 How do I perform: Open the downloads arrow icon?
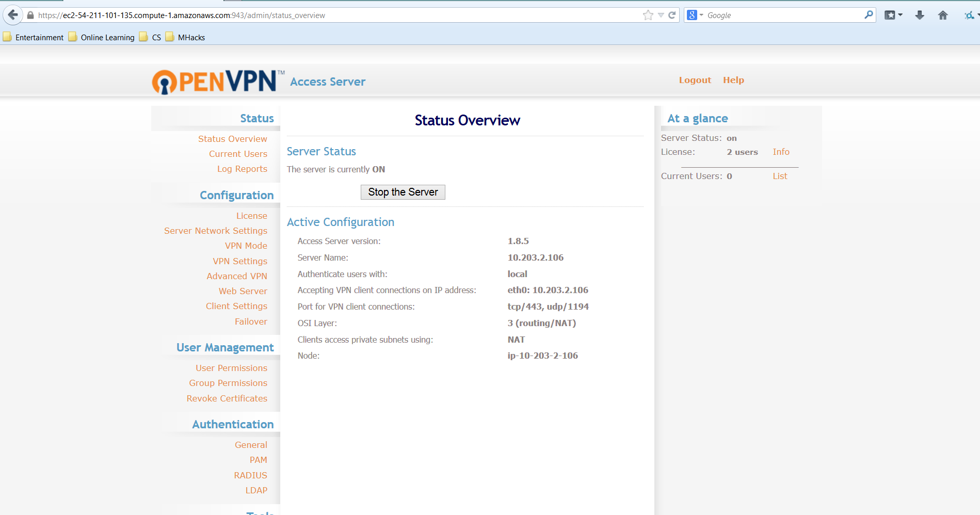click(920, 15)
